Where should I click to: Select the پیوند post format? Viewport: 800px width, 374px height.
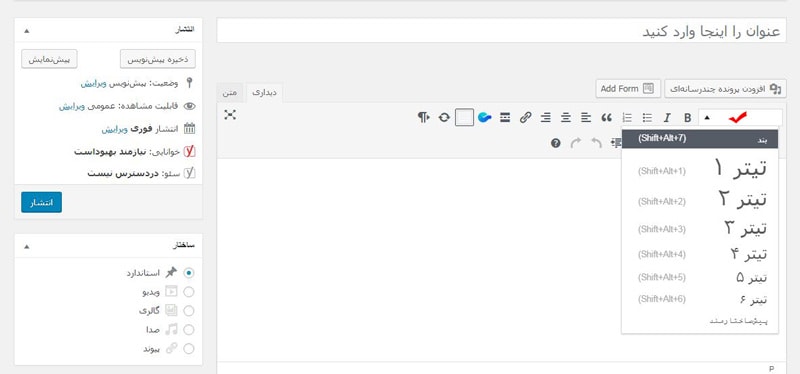(189, 349)
